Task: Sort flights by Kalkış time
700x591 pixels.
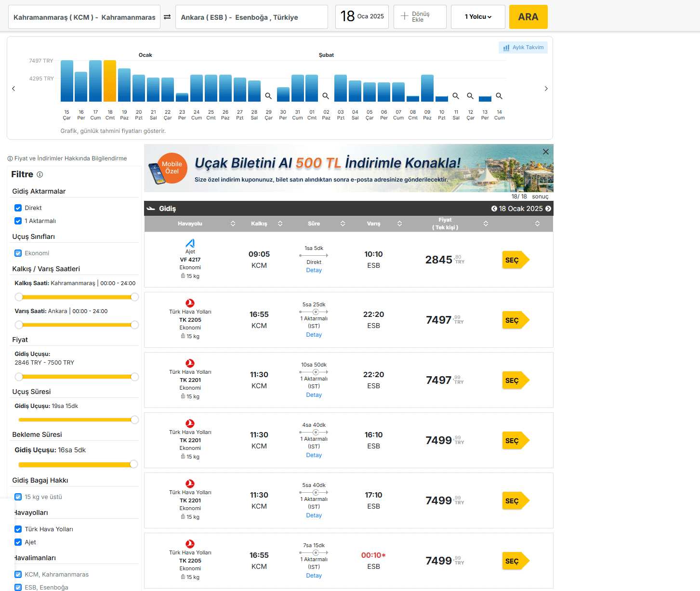Action: pyautogui.click(x=280, y=223)
